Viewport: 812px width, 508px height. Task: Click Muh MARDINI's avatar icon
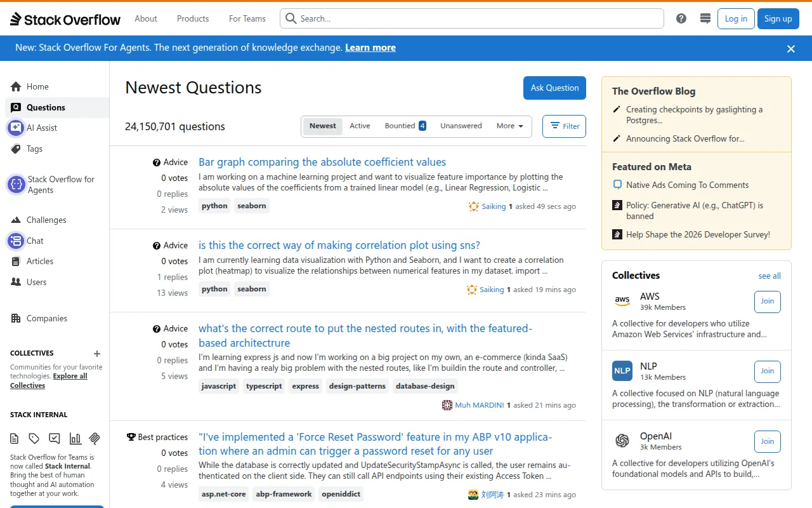point(447,405)
